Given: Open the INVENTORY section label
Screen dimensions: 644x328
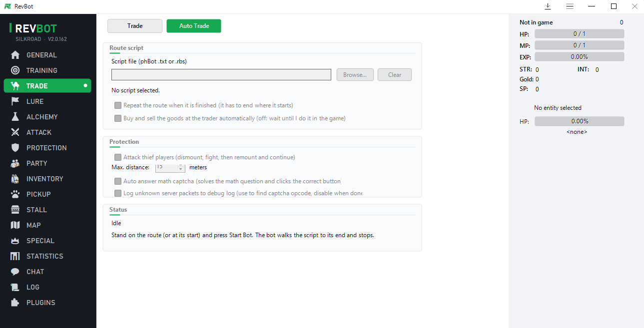Looking at the screenshot, I should click(45, 179).
